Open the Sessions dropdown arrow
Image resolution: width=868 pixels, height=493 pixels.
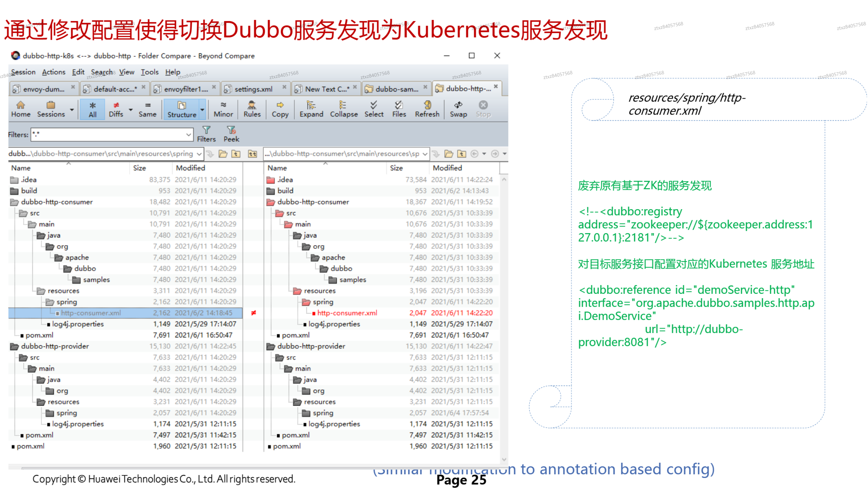[72, 110]
